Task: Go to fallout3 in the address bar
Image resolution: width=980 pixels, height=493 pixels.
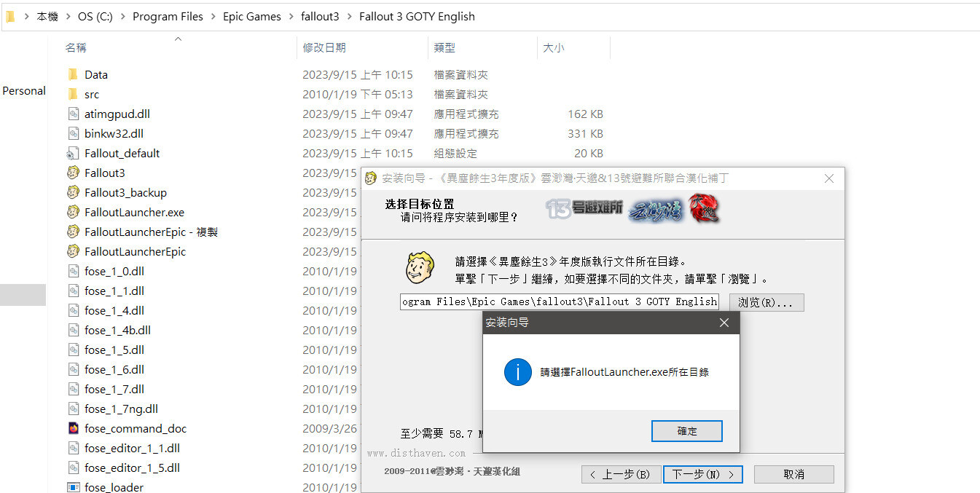Action: click(320, 16)
